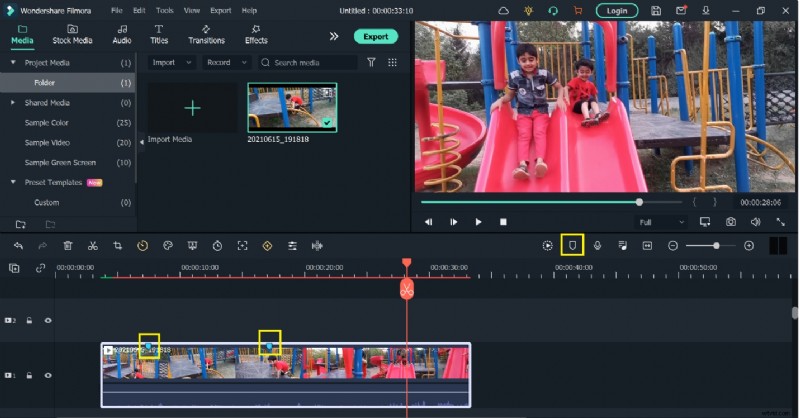Screen dimensions: 800x418
Task: Adjust preview volume speaker icon
Action: [756, 222]
